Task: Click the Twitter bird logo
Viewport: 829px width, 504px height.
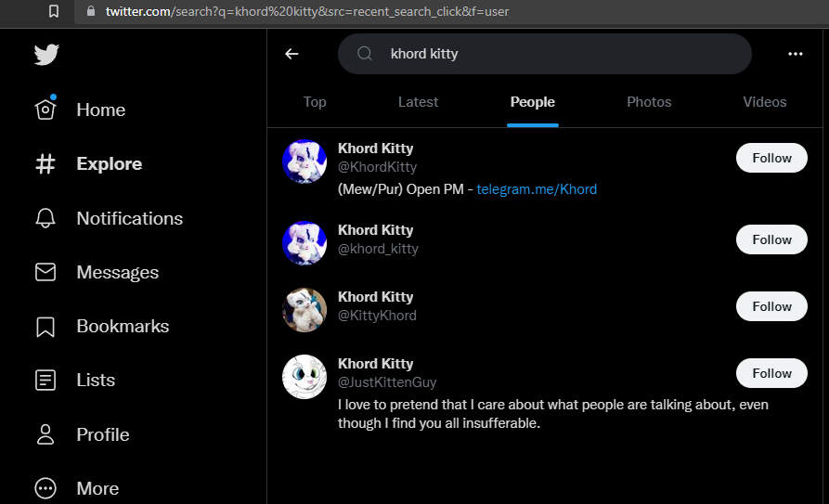Action: [x=46, y=54]
